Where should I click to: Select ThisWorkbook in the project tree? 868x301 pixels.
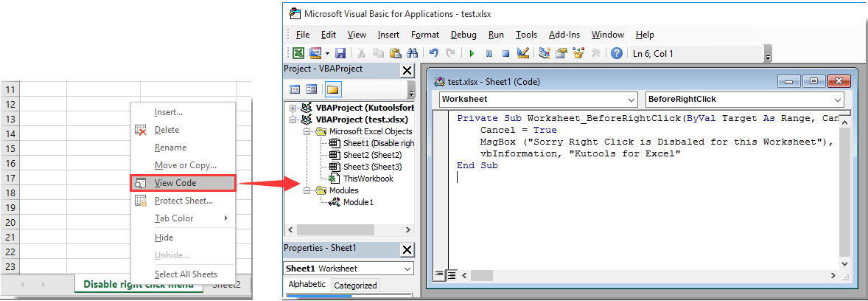(368, 179)
